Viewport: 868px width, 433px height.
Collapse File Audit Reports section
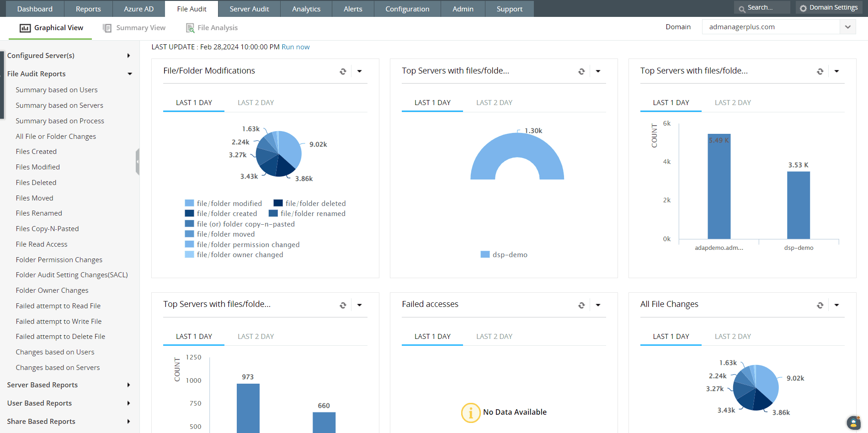pyautogui.click(x=130, y=74)
